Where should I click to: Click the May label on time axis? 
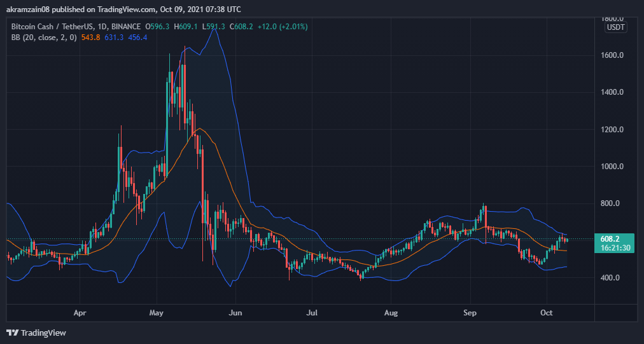pos(156,313)
